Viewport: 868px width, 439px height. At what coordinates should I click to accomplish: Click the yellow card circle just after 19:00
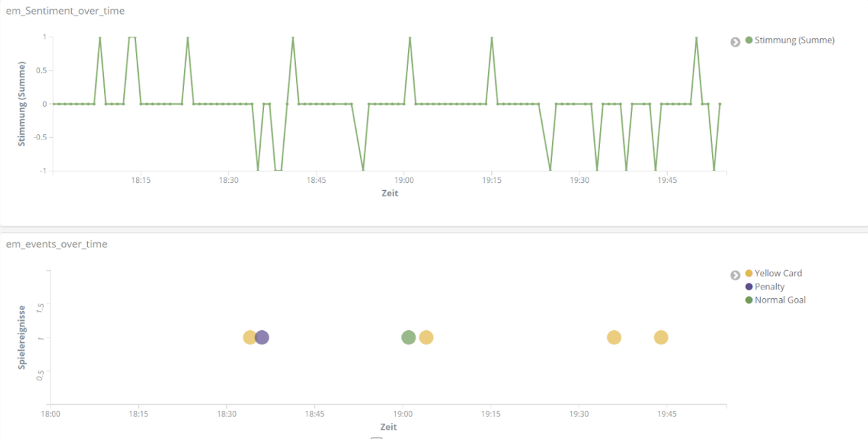click(x=426, y=338)
